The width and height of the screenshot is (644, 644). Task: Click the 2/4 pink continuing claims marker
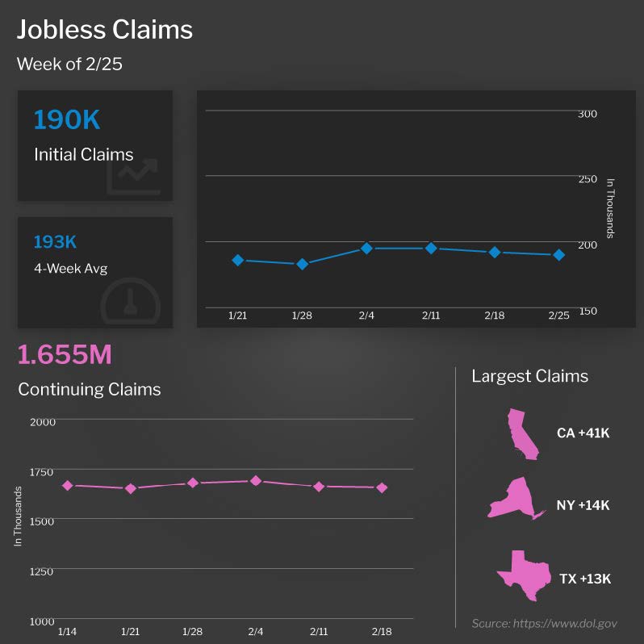click(x=256, y=480)
